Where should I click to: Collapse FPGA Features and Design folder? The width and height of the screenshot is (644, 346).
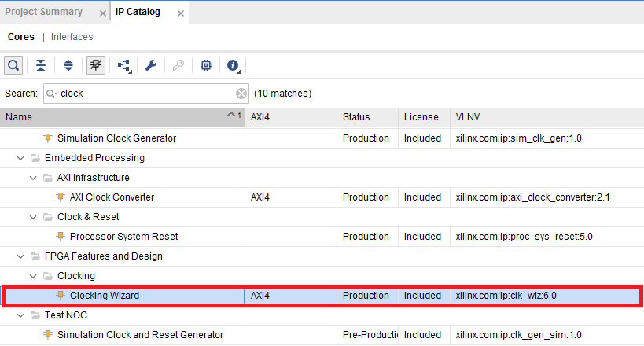point(20,257)
